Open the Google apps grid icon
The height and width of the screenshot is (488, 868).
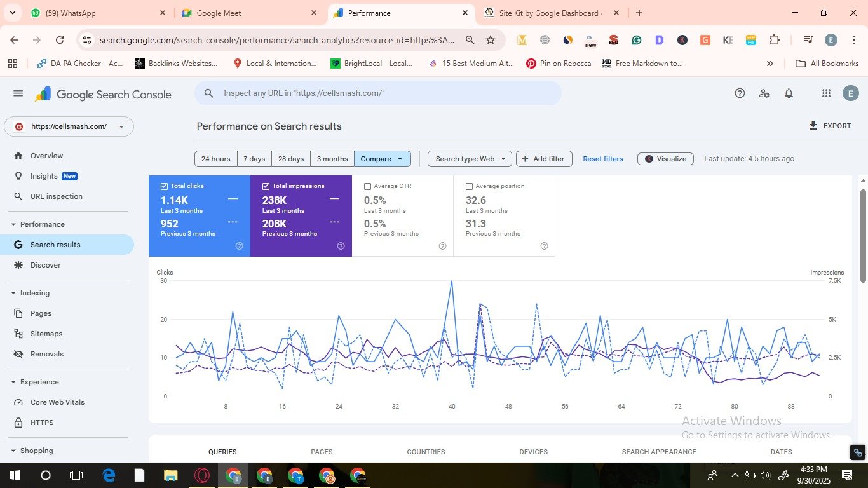coord(826,93)
